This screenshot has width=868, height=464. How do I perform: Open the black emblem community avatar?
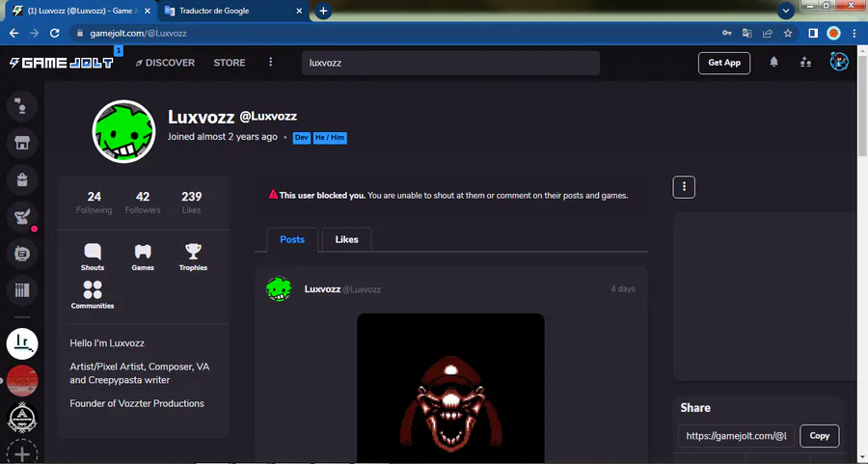[x=22, y=418]
